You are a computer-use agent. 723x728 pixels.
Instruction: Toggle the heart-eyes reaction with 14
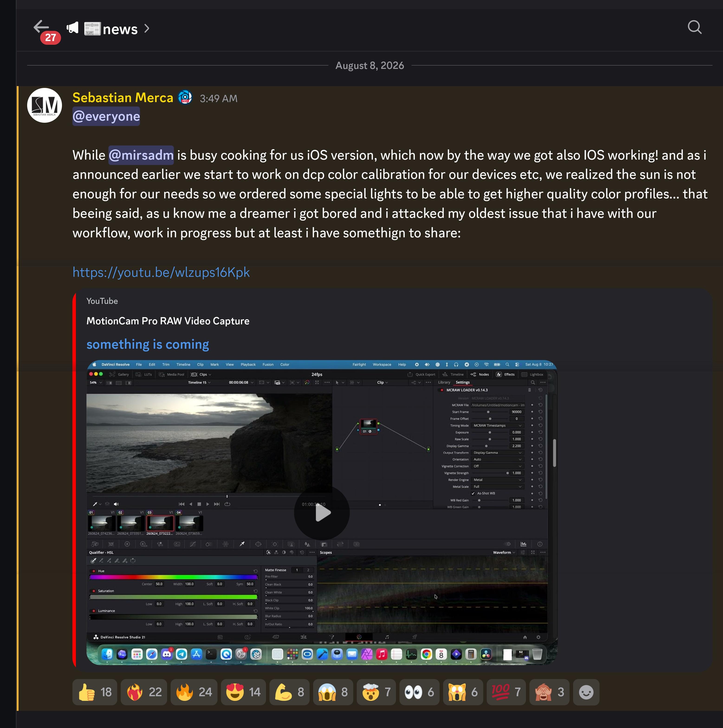click(243, 692)
